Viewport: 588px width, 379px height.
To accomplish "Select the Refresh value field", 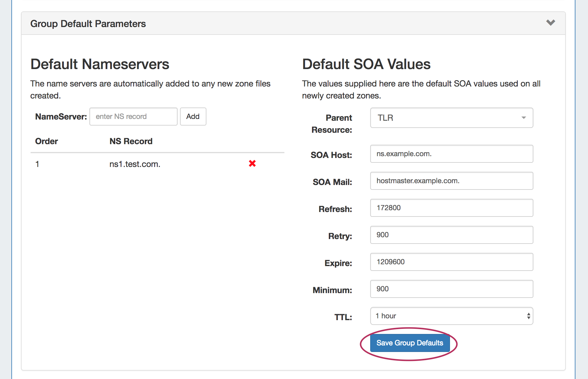I will tap(451, 208).
